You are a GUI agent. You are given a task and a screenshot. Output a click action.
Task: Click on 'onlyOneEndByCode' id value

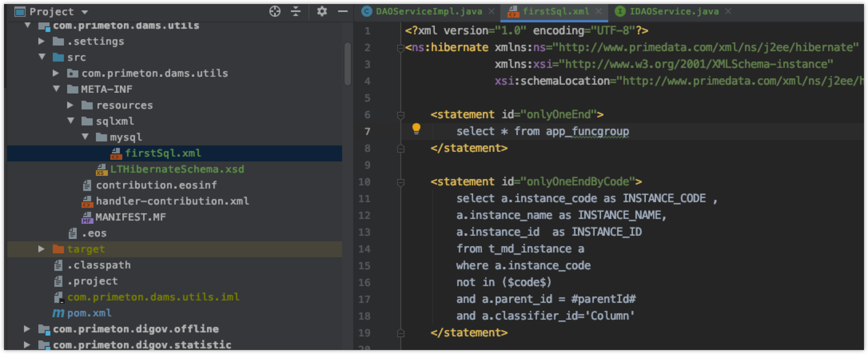pyautogui.click(x=578, y=182)
